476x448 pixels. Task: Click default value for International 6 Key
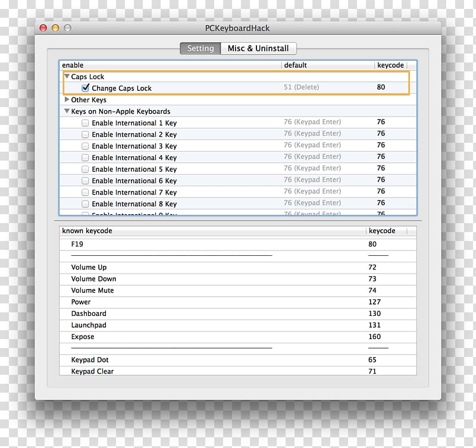click(x=312, y=180)
